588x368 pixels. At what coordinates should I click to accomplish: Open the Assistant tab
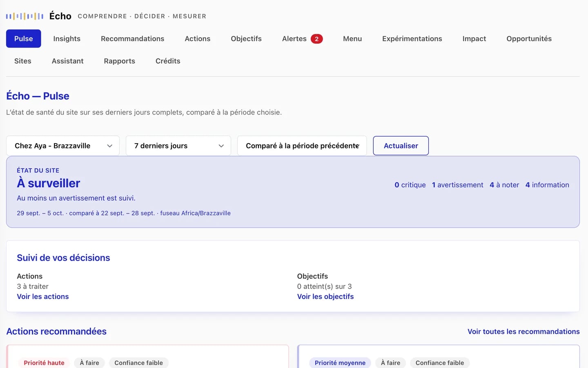pyautogui.click(x=67, y=61)
